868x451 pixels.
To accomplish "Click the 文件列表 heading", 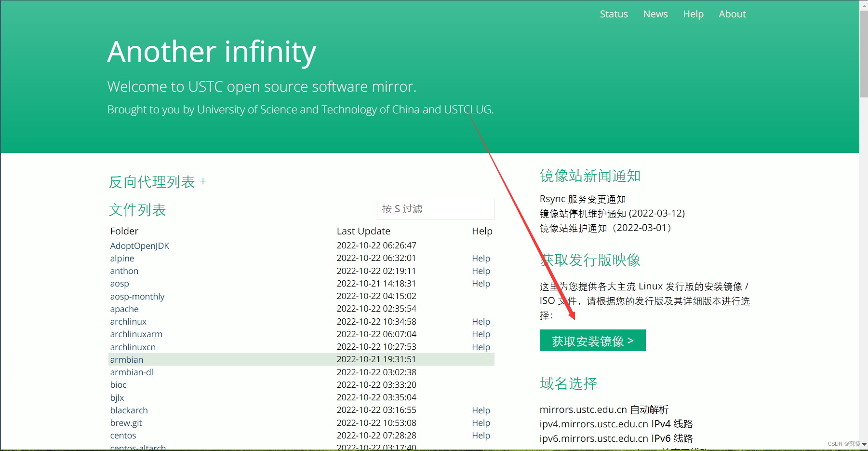I will 137,209.
